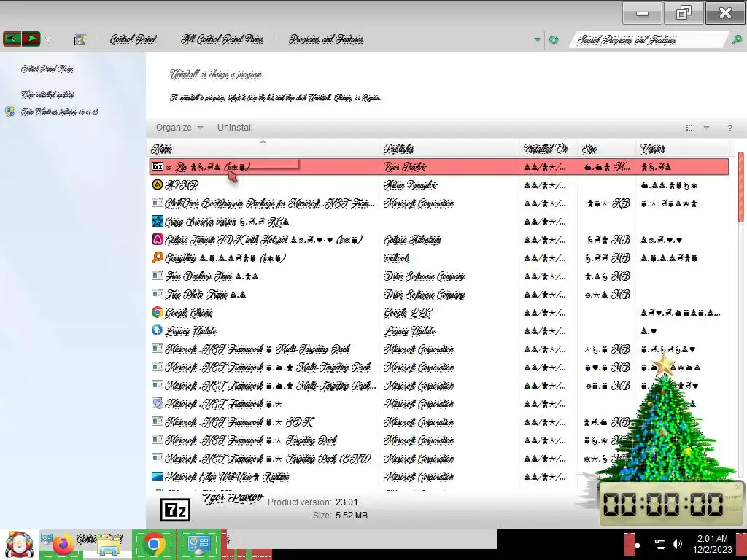Select the Crazy Browser version entry
The image size is (747, 560).
[227, 222]
